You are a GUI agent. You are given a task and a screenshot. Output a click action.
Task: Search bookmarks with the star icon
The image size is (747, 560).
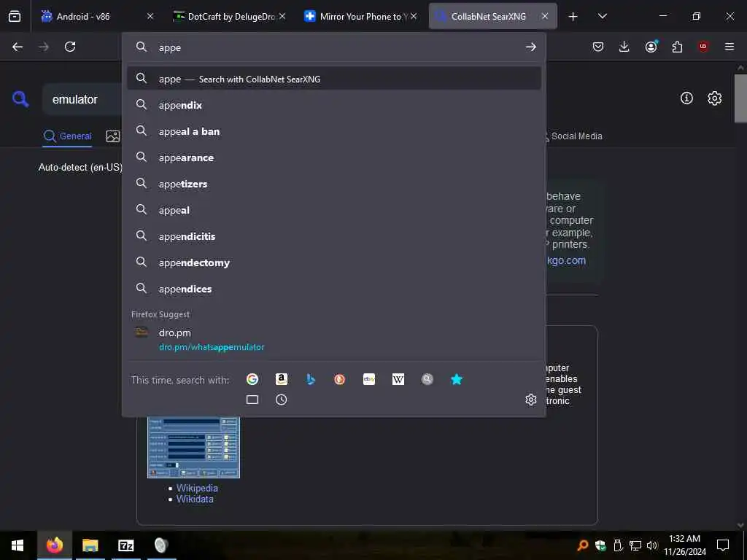457,379
